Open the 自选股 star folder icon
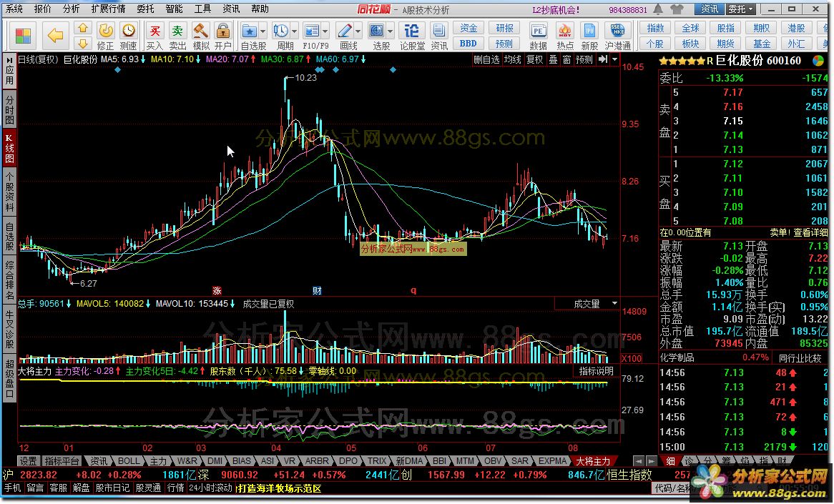The width and height of the screenshot is (834, 504). point(250,31)
